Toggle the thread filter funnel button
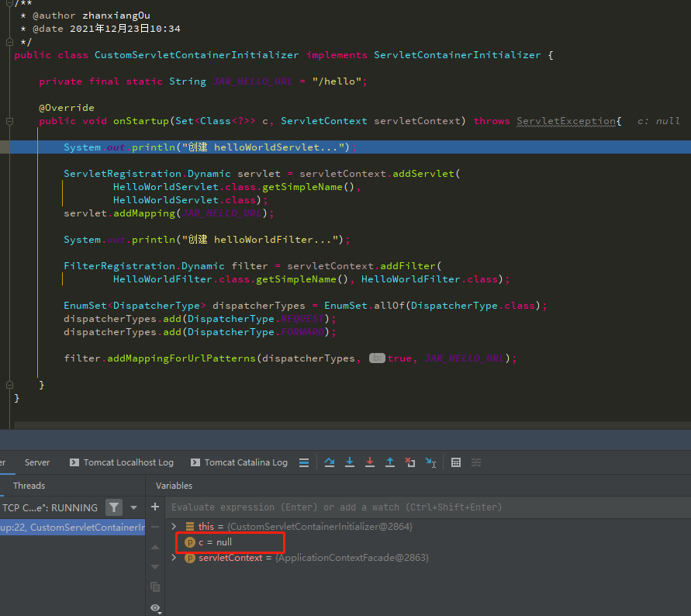This screenshot has height=616, width=691. [x=114, y=507]
